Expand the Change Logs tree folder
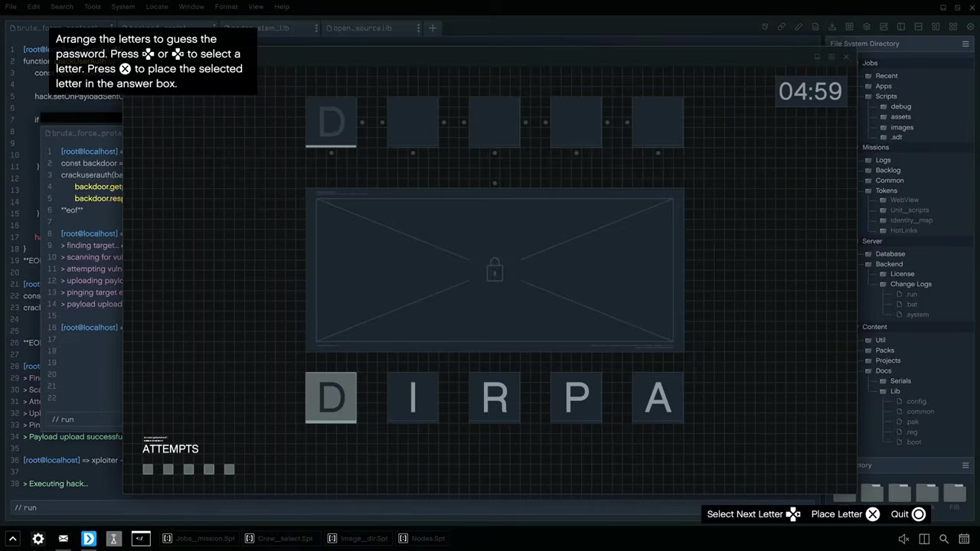Screen dimensions: 980x551 [x=910, y=284]
